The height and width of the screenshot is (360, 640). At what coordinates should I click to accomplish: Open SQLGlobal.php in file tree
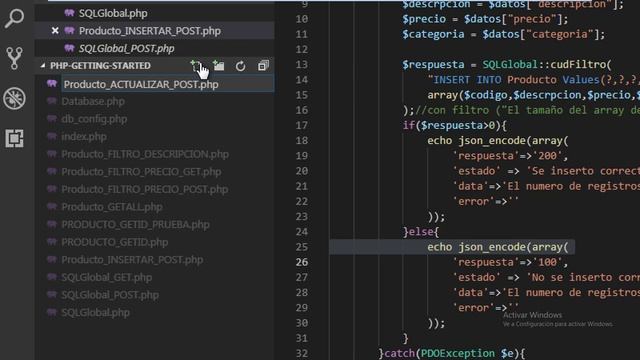coord(96,312)
